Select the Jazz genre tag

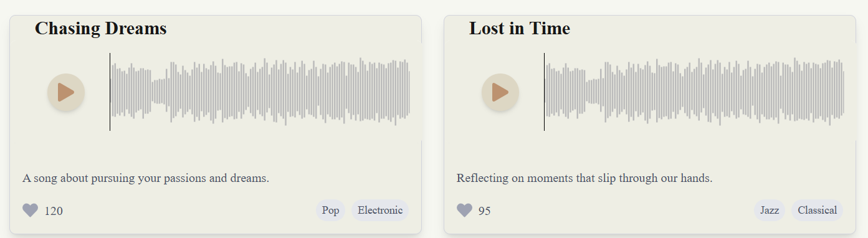(x=770, y=211)
